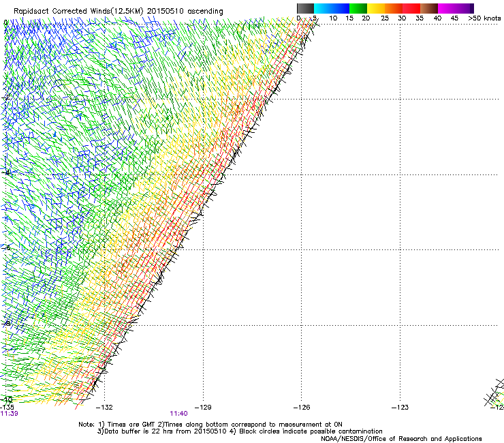Click the '45' legend scale label
Viewport: 504px width, 443px height.
pyautogui.click(x=454, y=18)
